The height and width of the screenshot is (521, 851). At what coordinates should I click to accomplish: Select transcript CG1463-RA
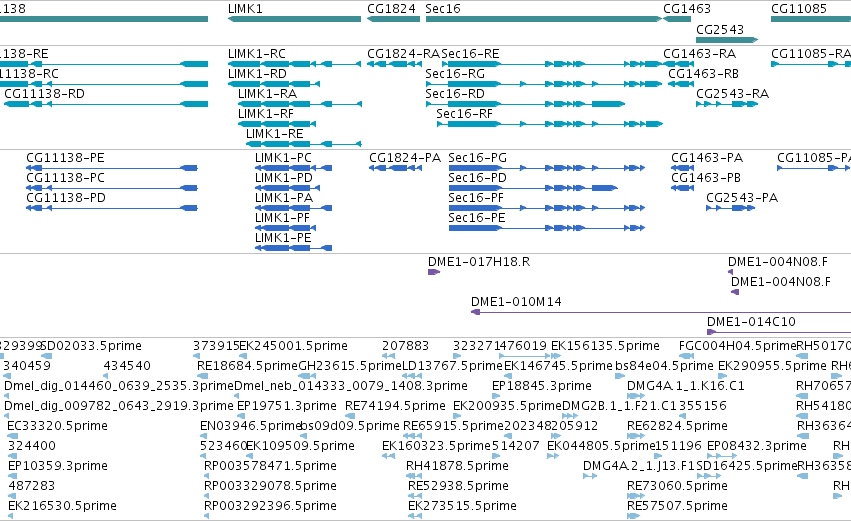pyautogui.click(x=700, y=54)
